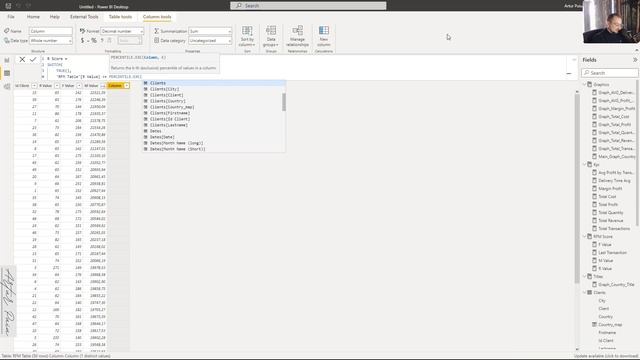Open the Data type dropdown

click(x=51, y=41)
